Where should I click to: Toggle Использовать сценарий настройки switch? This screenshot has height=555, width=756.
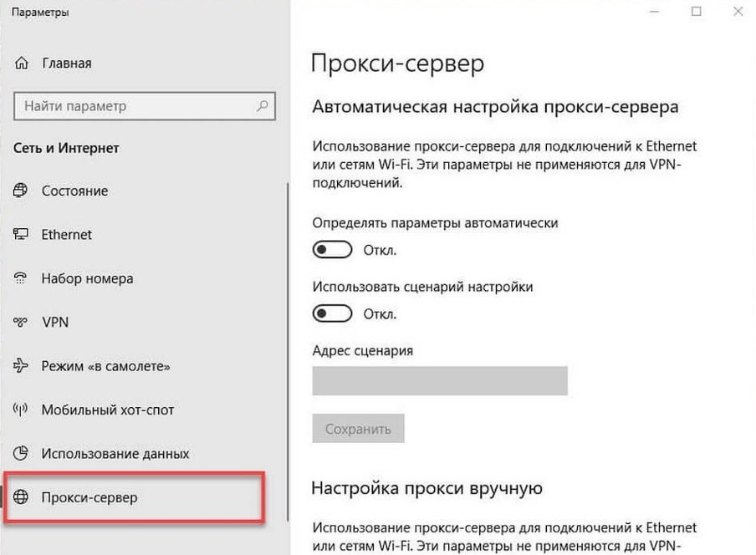332,313
